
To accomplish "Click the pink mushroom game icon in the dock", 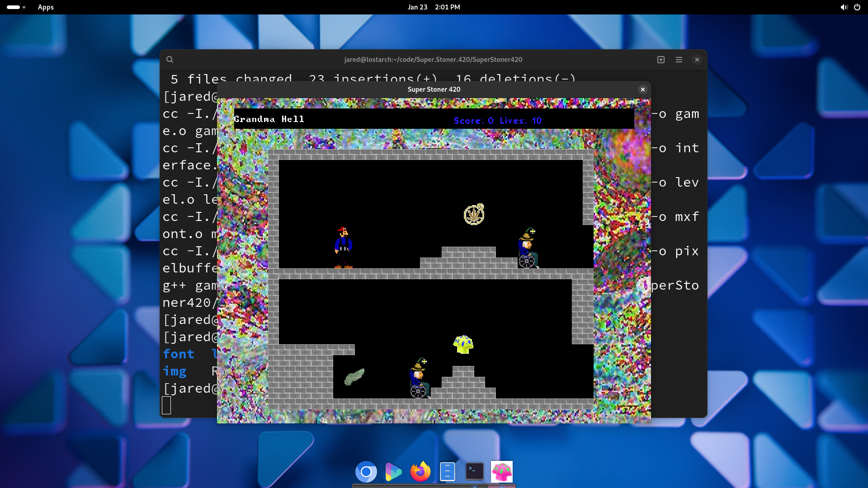I will 502,472.
